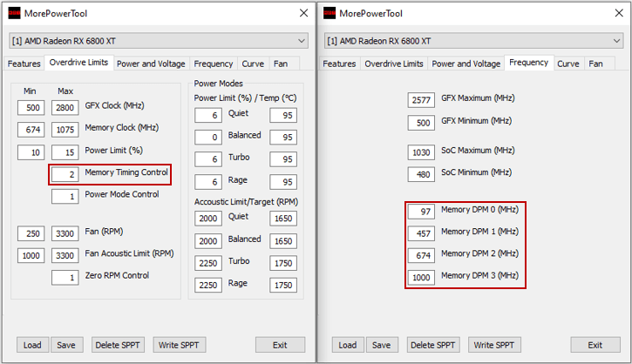Switch to Curve tab in left window
Screen dimensions: 632x364
(253, 64)
